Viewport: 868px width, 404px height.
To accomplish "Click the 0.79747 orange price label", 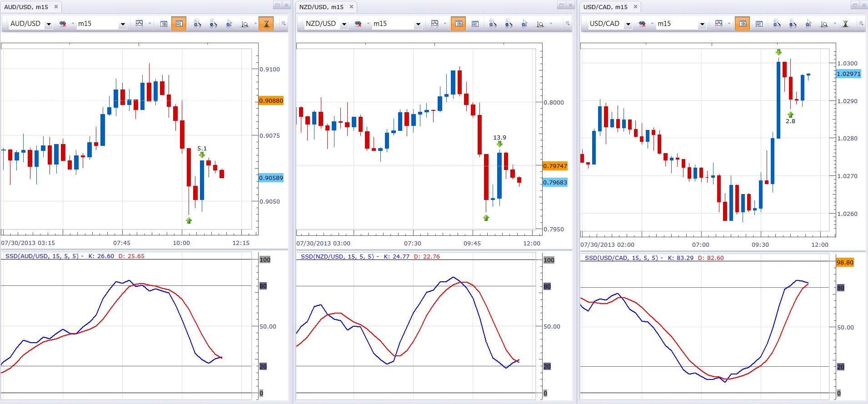I will (555, 166).
